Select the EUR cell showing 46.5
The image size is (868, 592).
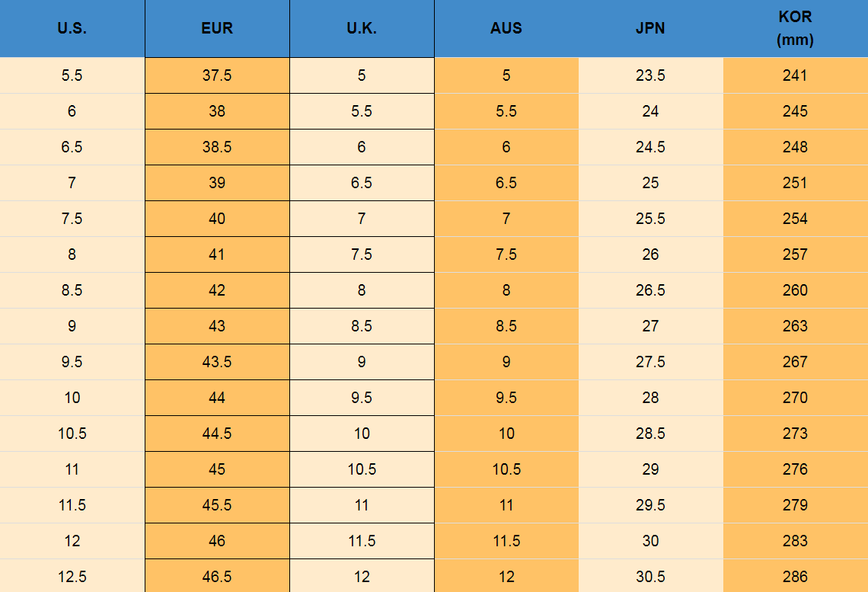[x=217, y=577]
